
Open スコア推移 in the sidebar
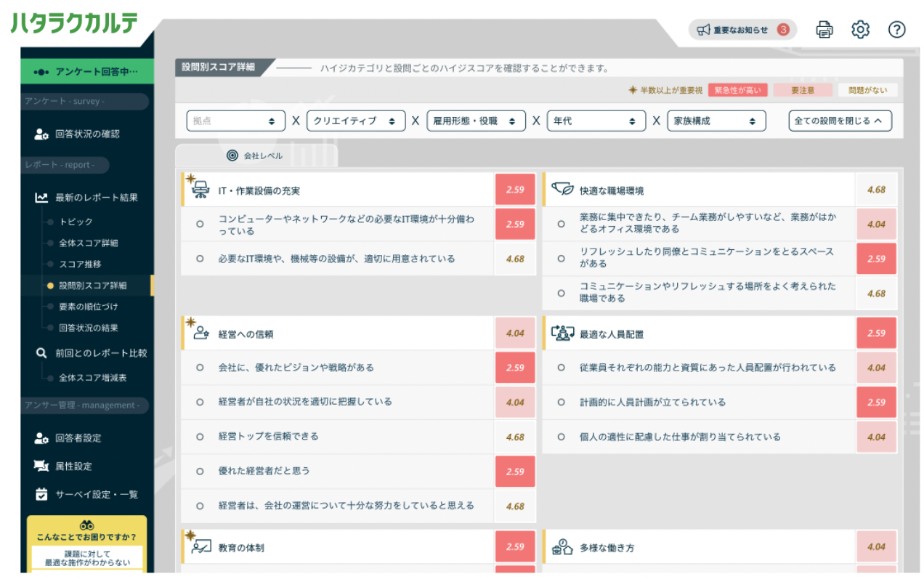80,264
